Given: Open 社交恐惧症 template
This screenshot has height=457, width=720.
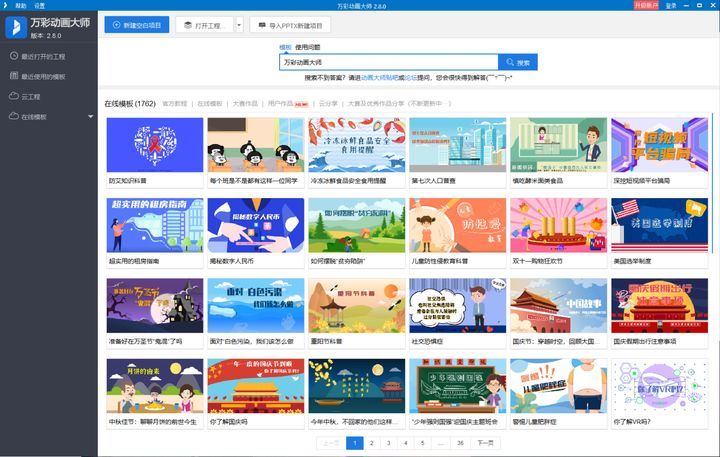Looking at the screenshot, I should click(x=458, y=305).
